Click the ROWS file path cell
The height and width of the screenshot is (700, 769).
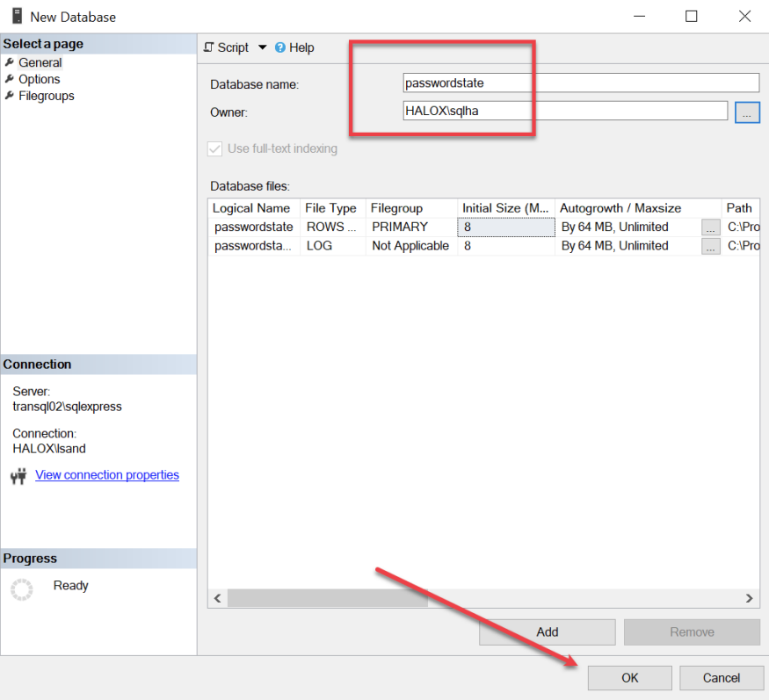[x=742, y=227]
